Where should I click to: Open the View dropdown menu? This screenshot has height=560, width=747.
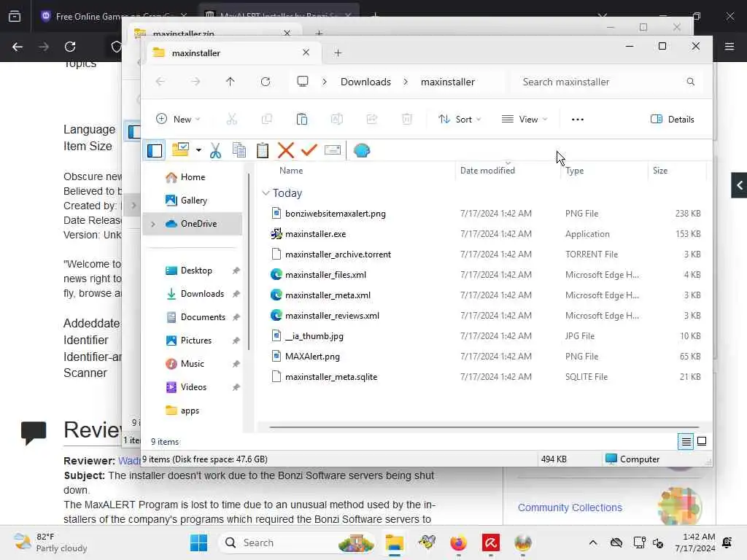(x=525, y=119)
